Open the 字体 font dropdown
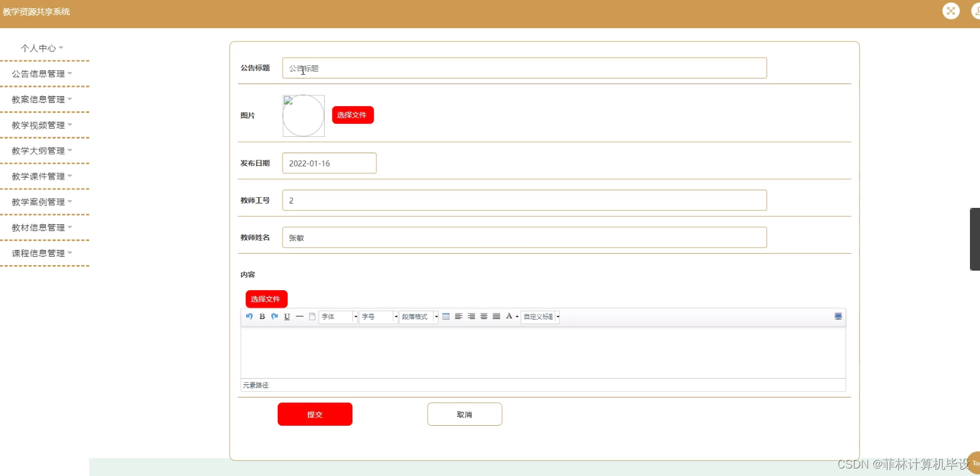The width and height of the screenshot is (980, 476). [335, 316]
